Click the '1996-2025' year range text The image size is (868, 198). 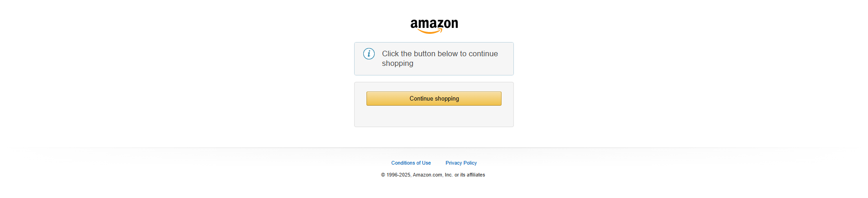(x=398, y=175)
